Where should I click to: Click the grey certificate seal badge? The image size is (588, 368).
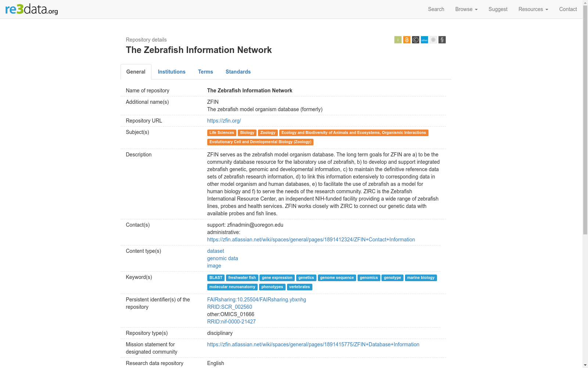[x=433, y=40]
